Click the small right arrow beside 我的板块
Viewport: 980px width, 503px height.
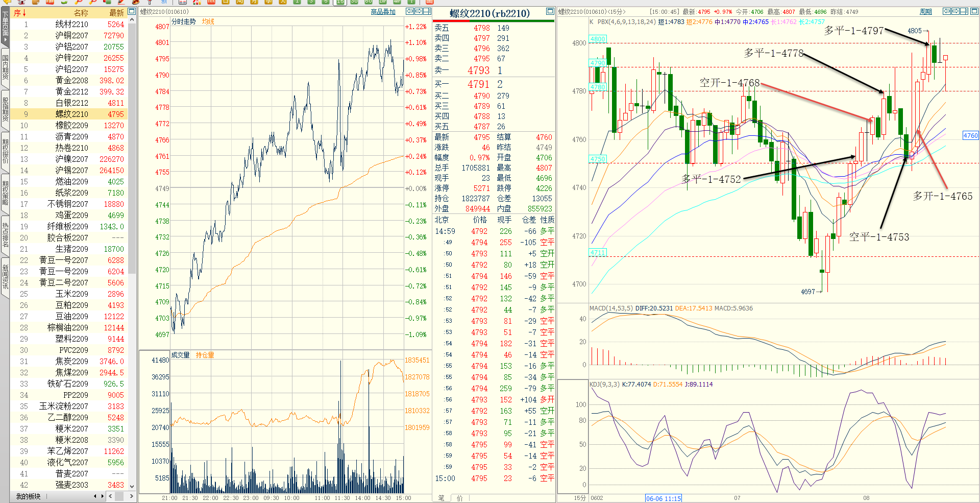102,496
